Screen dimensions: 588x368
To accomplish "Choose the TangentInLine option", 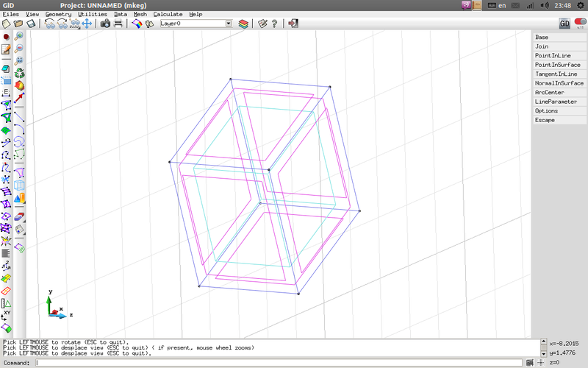I will tap(559, 74).
